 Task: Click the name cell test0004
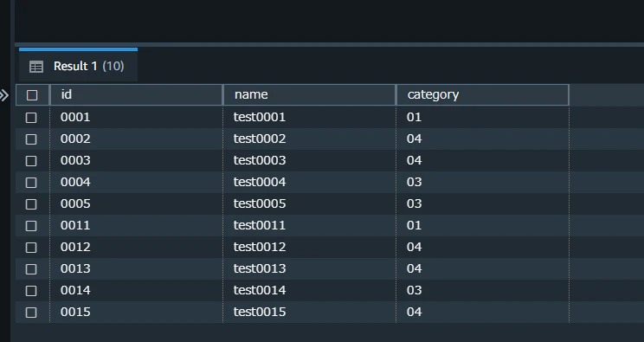(x=309, y=182)
